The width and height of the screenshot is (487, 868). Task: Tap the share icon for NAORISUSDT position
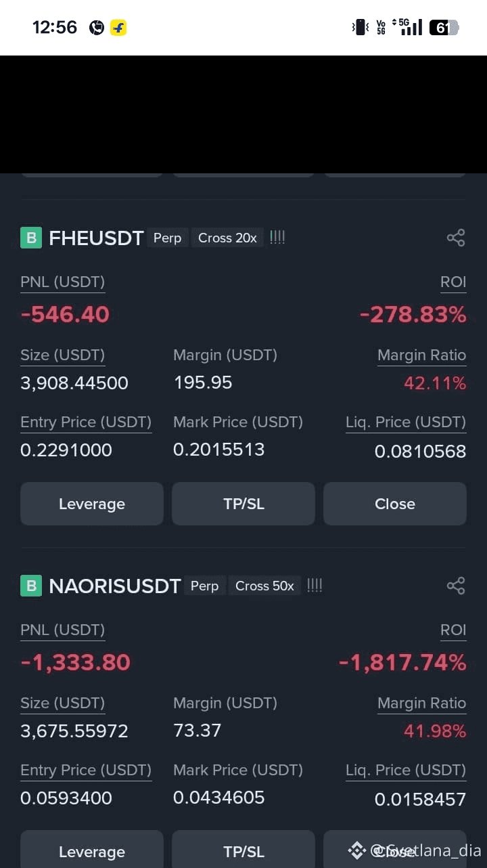pyautogui.click(x=456, y=586)
